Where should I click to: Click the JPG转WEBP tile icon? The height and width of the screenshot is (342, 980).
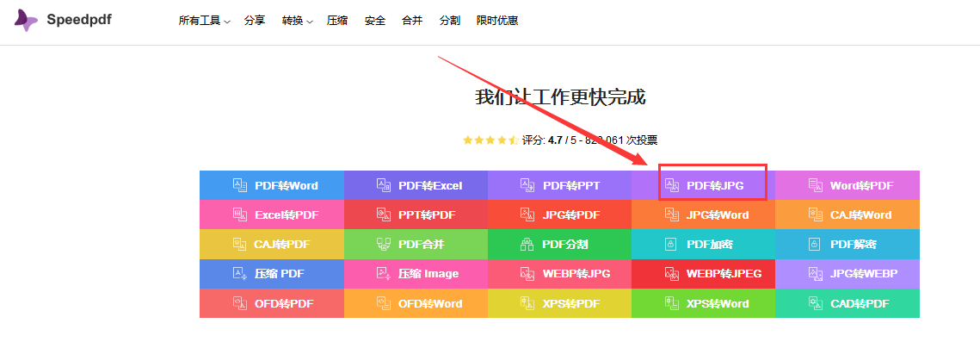pyautogui.click(x=815, y=273)
